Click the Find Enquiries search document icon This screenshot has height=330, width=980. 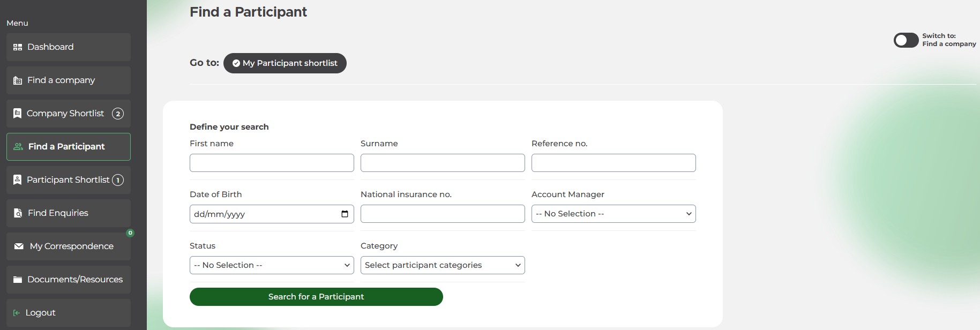pos(18,213)
